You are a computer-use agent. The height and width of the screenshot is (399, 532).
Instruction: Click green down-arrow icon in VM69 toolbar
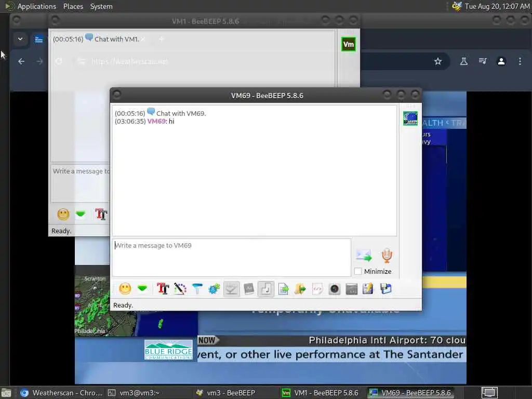(x=142, y=289)
